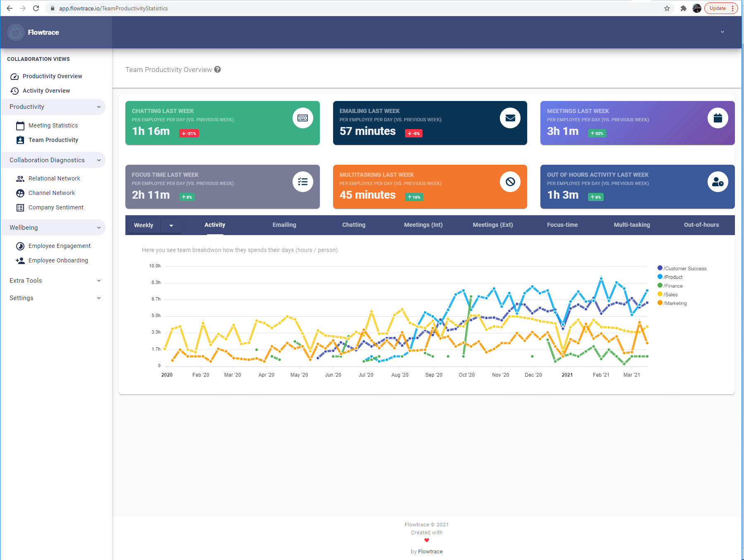Click the calendar icon on Meetings card
The image size is (744, 560).
click(718, 118)
